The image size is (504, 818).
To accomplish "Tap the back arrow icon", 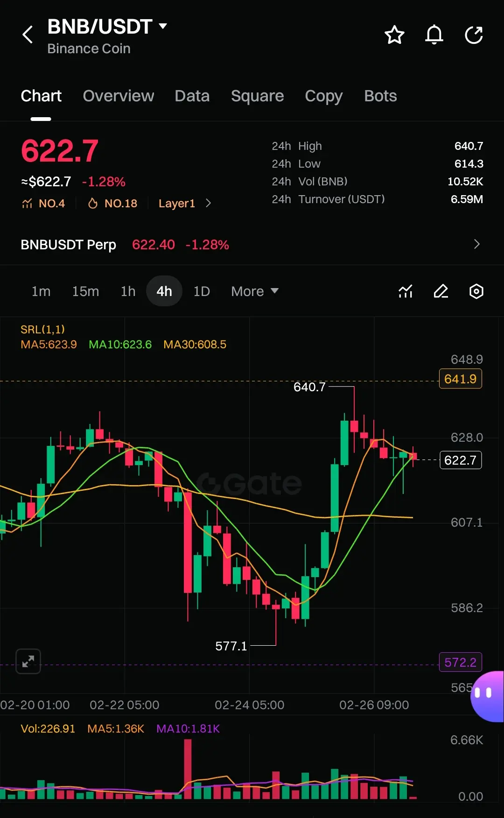I will [x=28, y=35].
